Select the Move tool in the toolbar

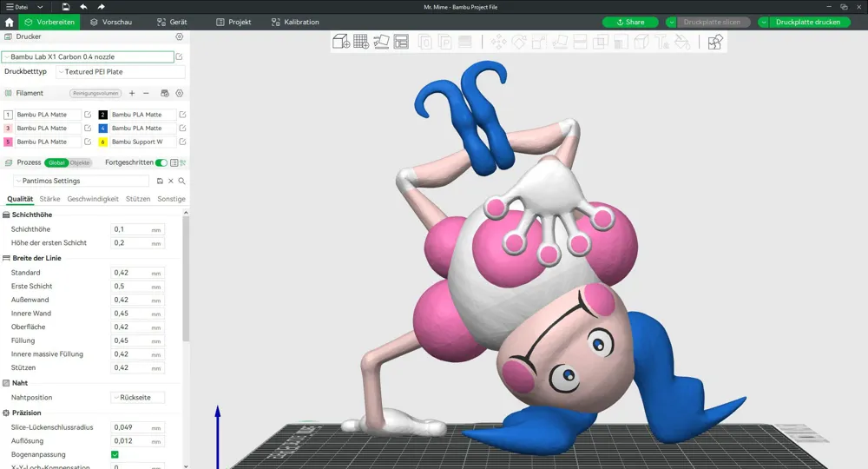point(498,42)
